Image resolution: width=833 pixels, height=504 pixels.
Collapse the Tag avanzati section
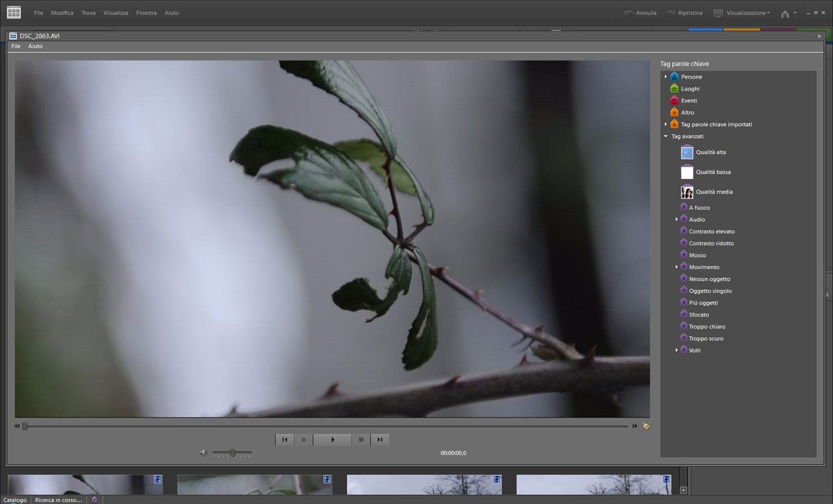click(x=665, y=137)
